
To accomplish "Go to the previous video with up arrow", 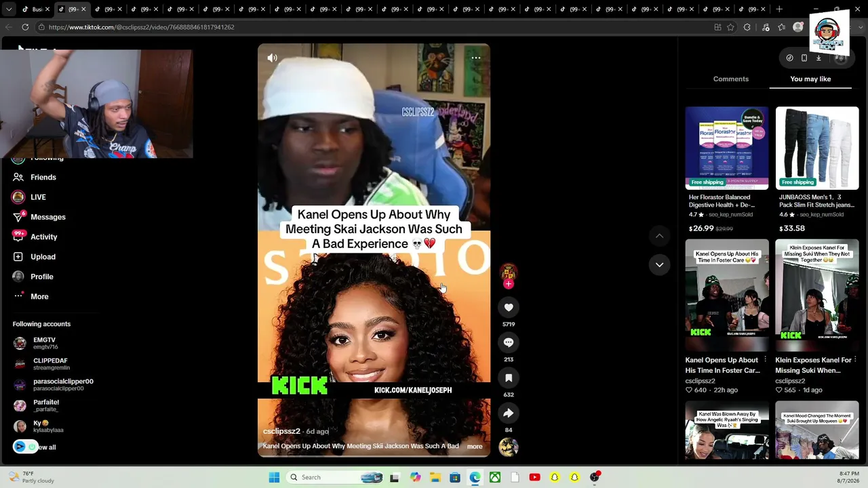I will click(x=659, y=236).
